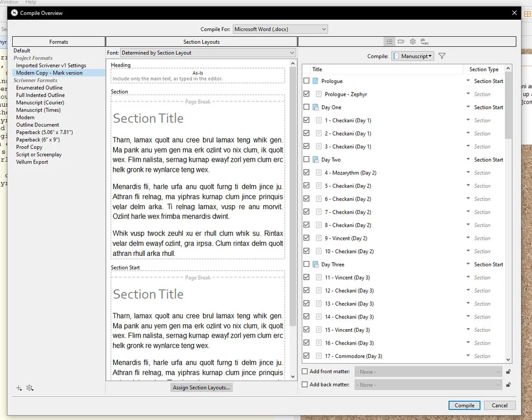The height and width of the screenshot is (420, 532).
Task: Open the Help menu
Action: 30,2
